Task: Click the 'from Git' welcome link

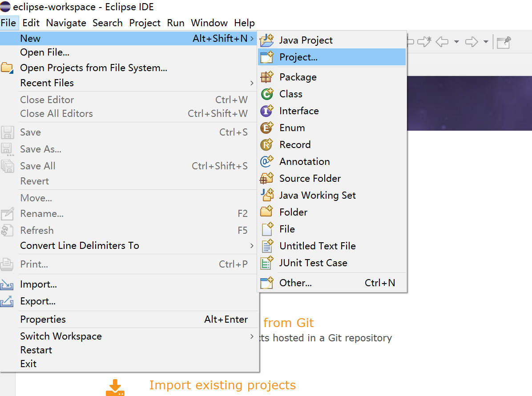Action: click(289, 323)
